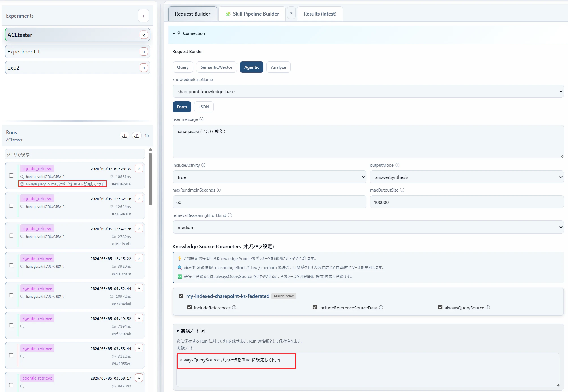568x392 pixels.
Task: Expand the Connection section
Action: (194, 33)
